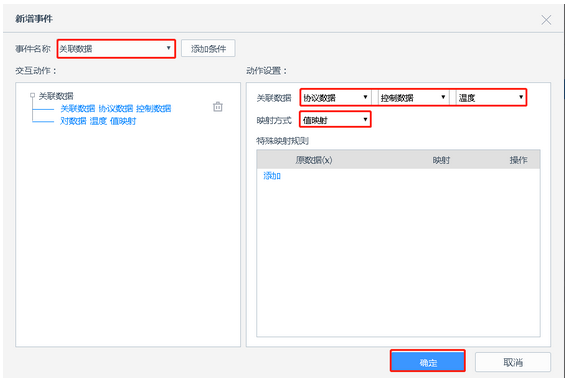Open the 协议数据 dropdown
565x378 pixels.
click(x=335, y=98)
